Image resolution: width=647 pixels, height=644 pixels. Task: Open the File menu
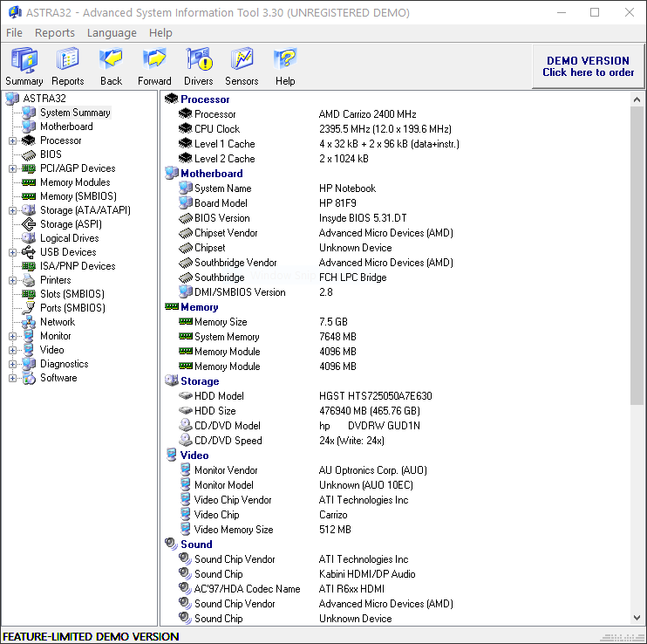click(x=14, y=32)
